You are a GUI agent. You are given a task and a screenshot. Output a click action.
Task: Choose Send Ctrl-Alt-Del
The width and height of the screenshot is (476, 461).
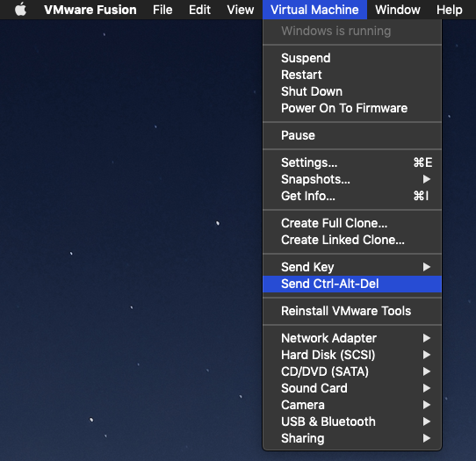352,285
